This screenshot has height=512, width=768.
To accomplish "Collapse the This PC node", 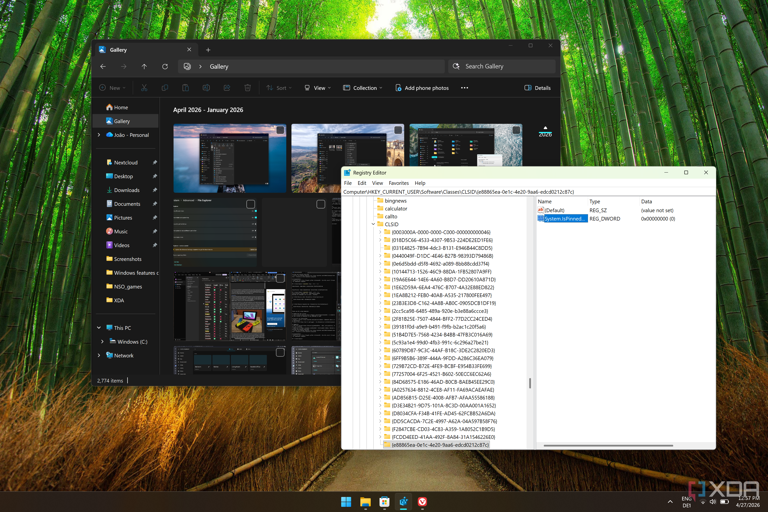I will [99, 328].
